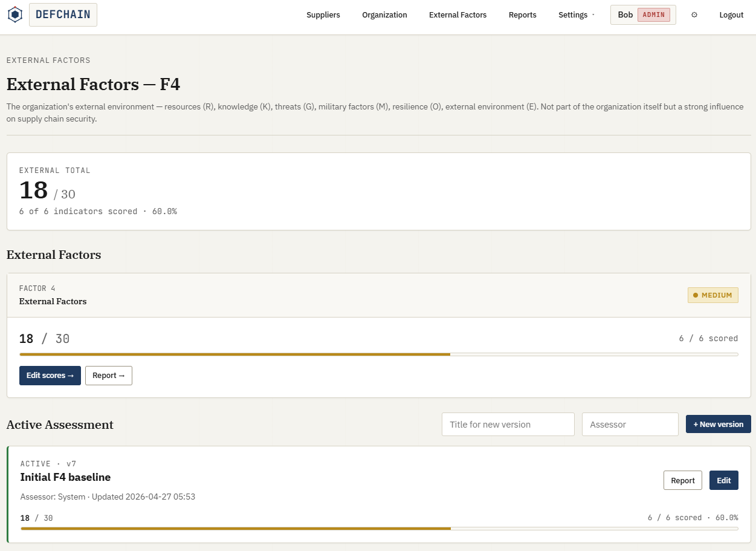Click the 'Active Assessment' section heading
Image resolution: width=756 pixels, height=551 pixels.
(x=60, y=425)
